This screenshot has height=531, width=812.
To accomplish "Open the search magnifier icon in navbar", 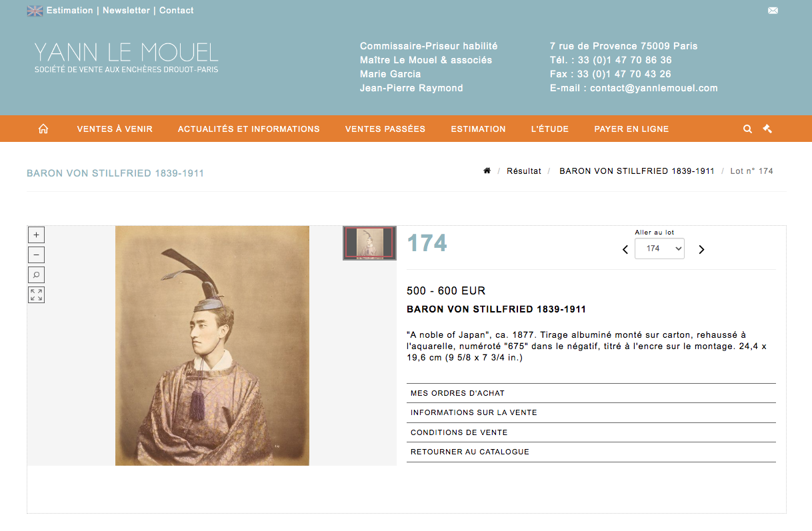I will [748, 129].
